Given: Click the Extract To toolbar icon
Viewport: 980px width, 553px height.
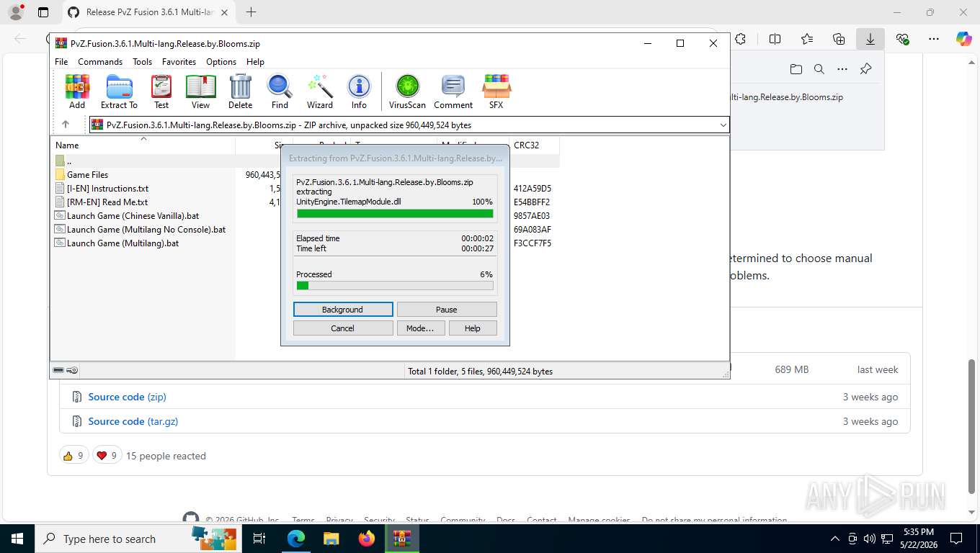Looking at the screenshot, I should point(119,91).
